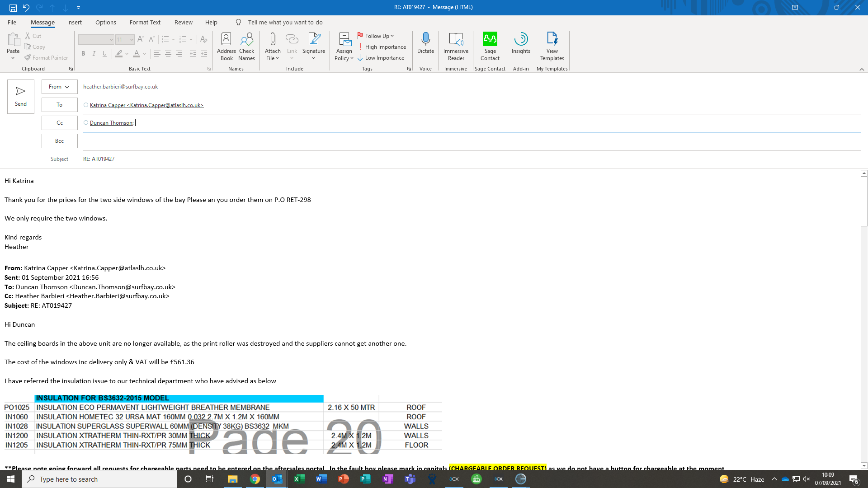The width and height of the screenshot is (868, 488).
Task: Insert a Signature
Action: 314,46
